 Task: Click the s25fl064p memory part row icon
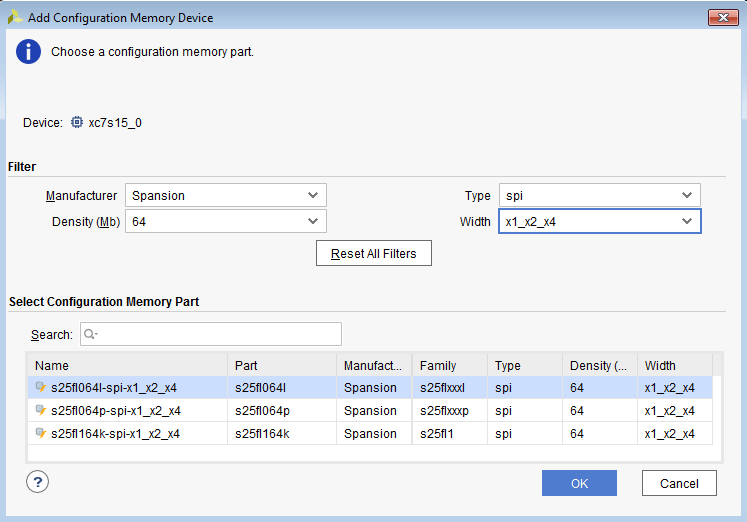[41, 410]
